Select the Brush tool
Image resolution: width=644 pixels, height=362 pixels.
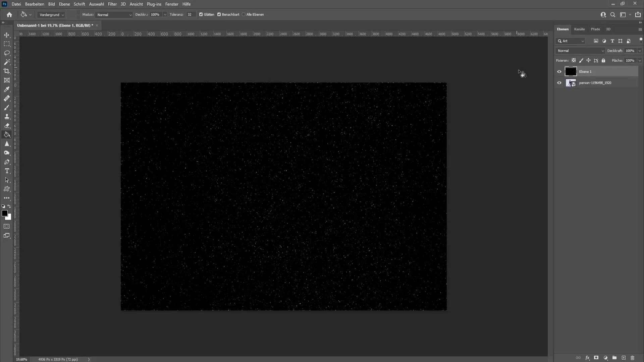click(7, 107)
